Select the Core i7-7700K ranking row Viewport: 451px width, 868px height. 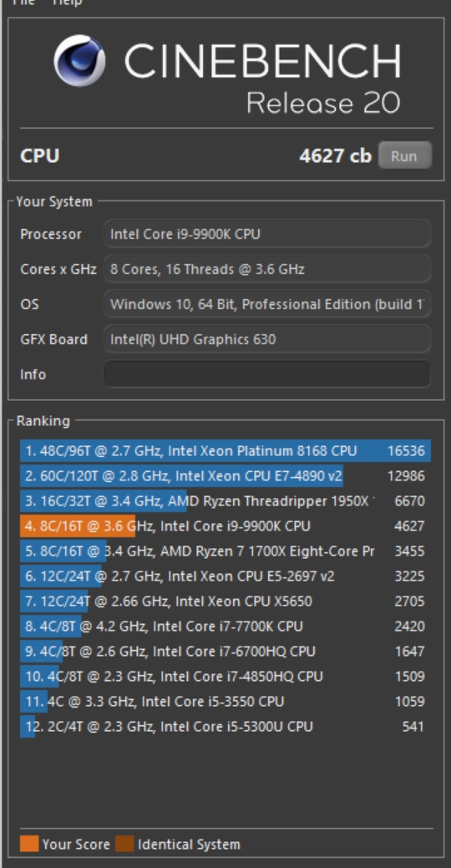(x=225, y=626)
